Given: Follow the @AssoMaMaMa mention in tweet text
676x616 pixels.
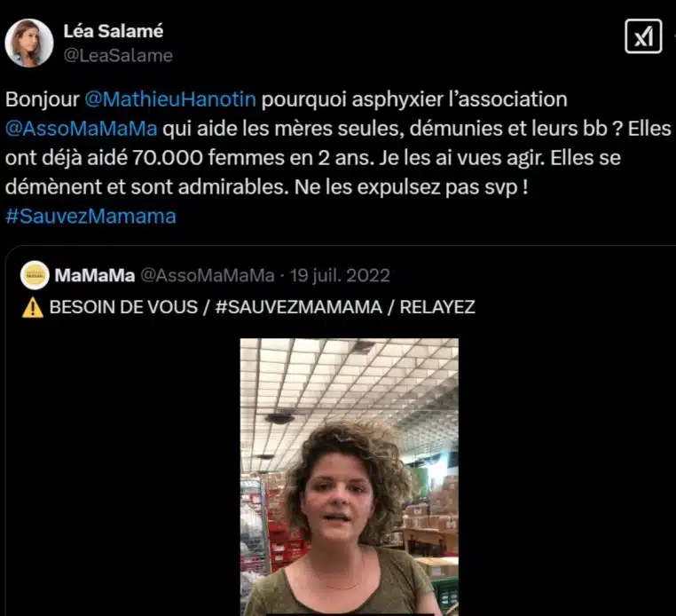Looking at the screenshot, I should pyautogui.click(x=82, y=129).
